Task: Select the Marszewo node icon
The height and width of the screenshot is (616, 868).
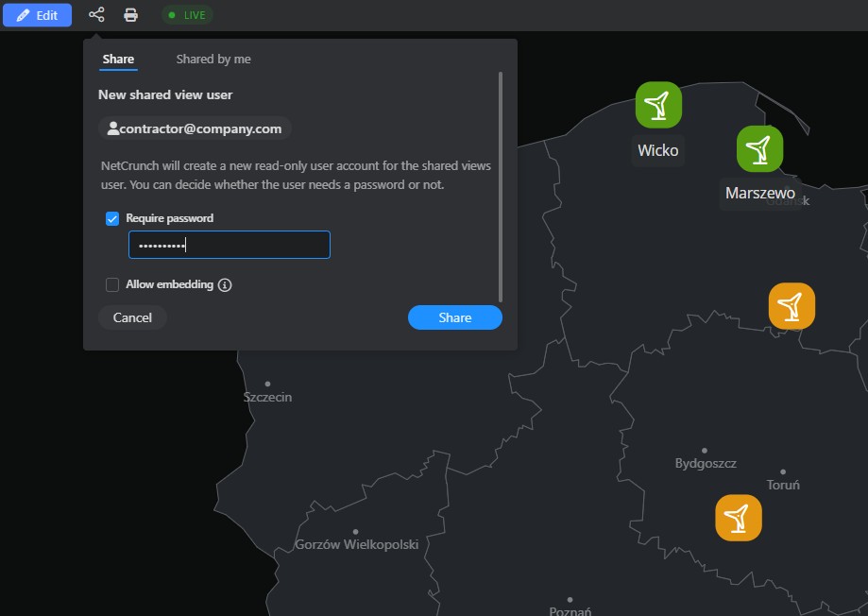Action: [760, 148]
